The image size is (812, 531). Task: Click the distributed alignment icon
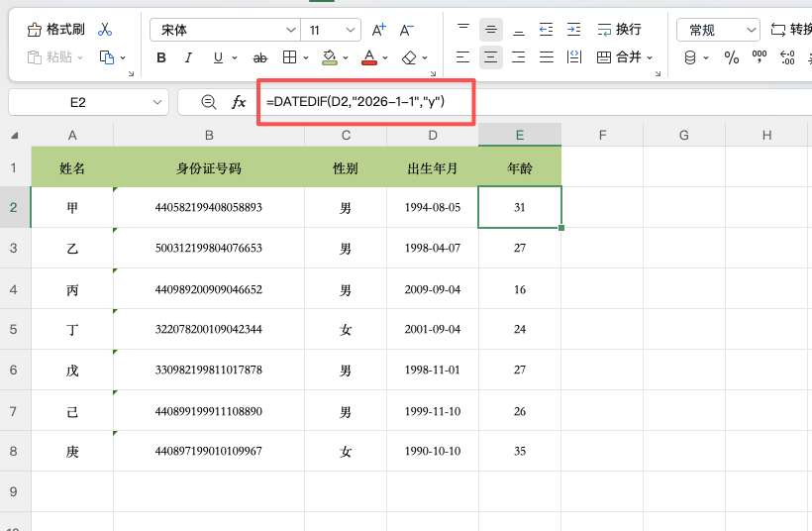574,57
